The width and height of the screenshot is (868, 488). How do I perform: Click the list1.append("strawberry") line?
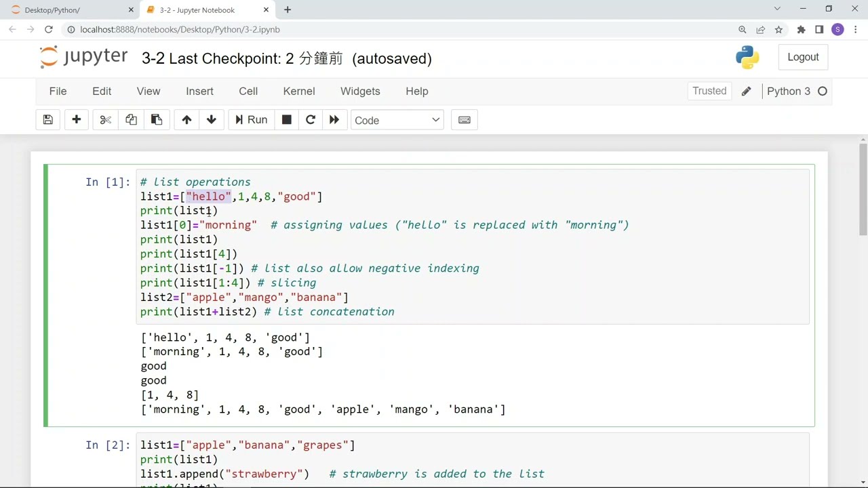[224, 474]
